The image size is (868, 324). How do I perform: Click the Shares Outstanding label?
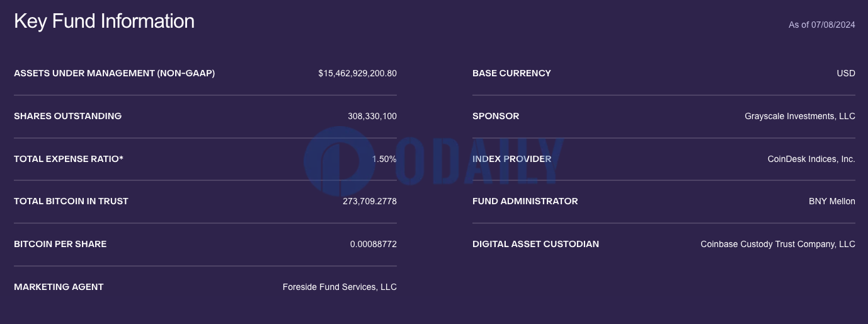(x=67, y=116)
